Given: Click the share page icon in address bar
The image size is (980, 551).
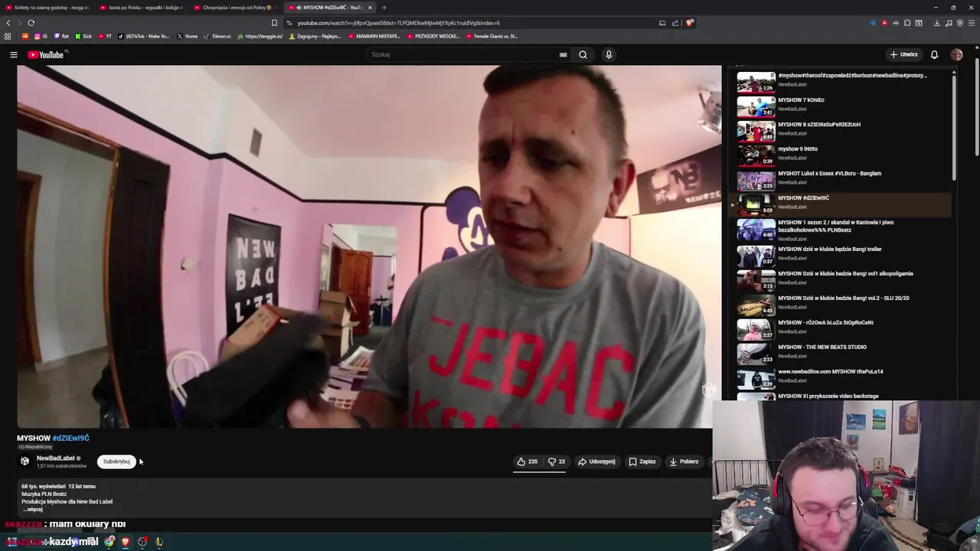Looking at the screenshot, I should pyautogui.click(x=675, y=23).
